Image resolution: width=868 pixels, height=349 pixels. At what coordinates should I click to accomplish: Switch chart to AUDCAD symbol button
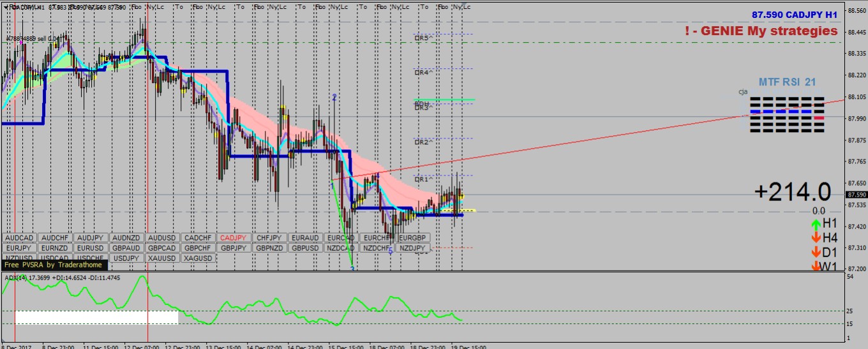click(x=19, y=237)
